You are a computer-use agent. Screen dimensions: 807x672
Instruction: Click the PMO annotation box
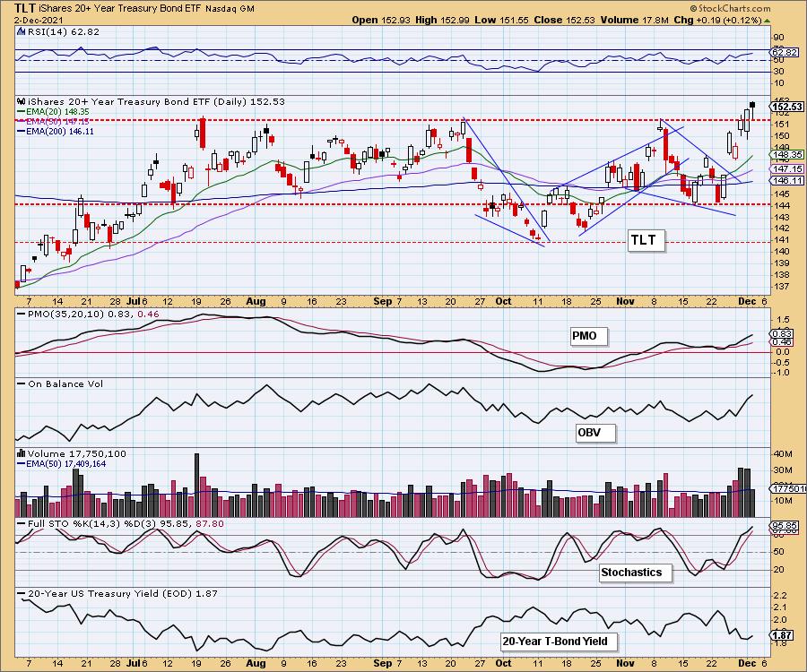pos(589,336)
